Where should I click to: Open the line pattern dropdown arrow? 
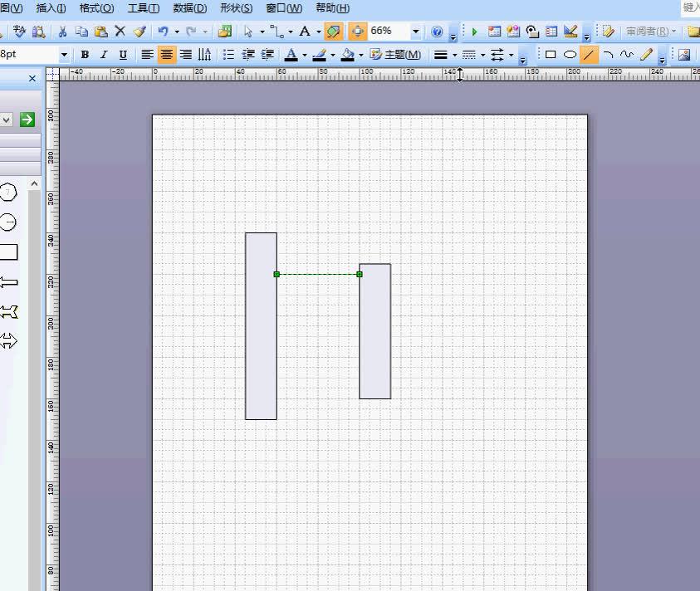pos(482,55)
